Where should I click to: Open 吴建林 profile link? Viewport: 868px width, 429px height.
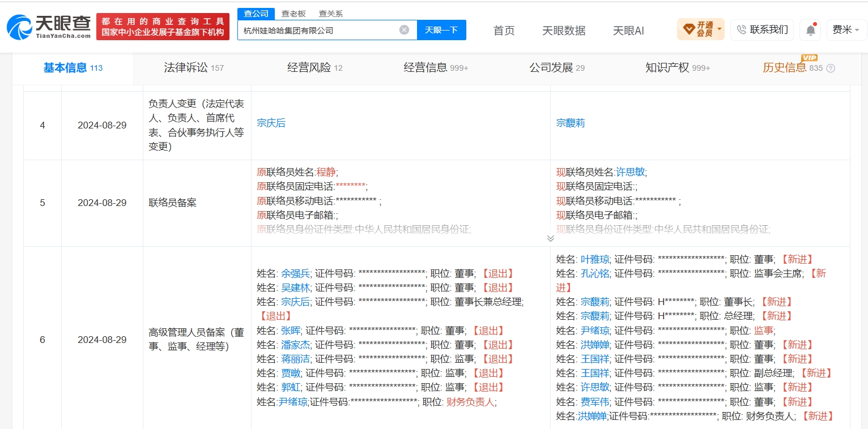pyautogui.click(x=296, y=288)
